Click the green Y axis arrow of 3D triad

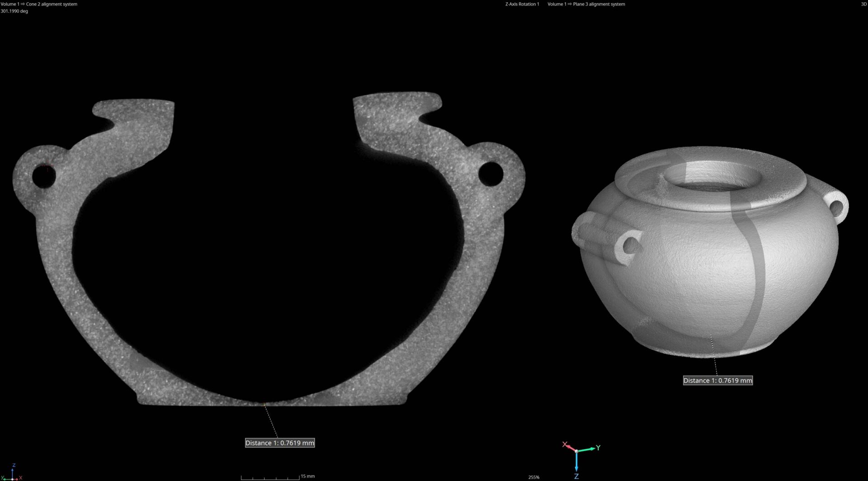589,449
